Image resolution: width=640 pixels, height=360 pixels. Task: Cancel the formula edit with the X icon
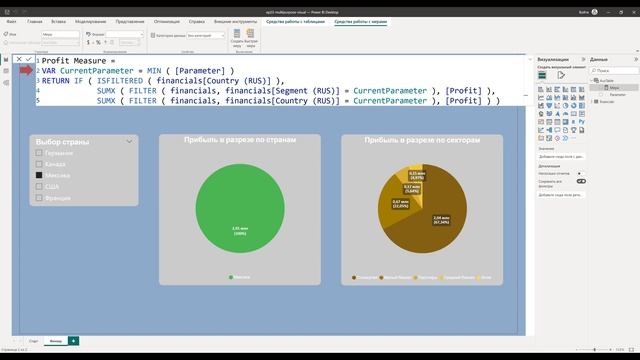point(19,59)
